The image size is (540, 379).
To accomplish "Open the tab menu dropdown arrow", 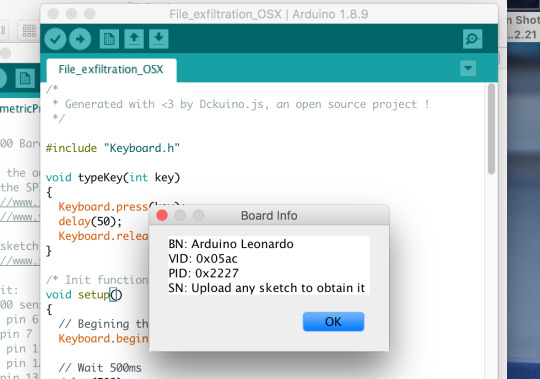I will pos(468,68).
